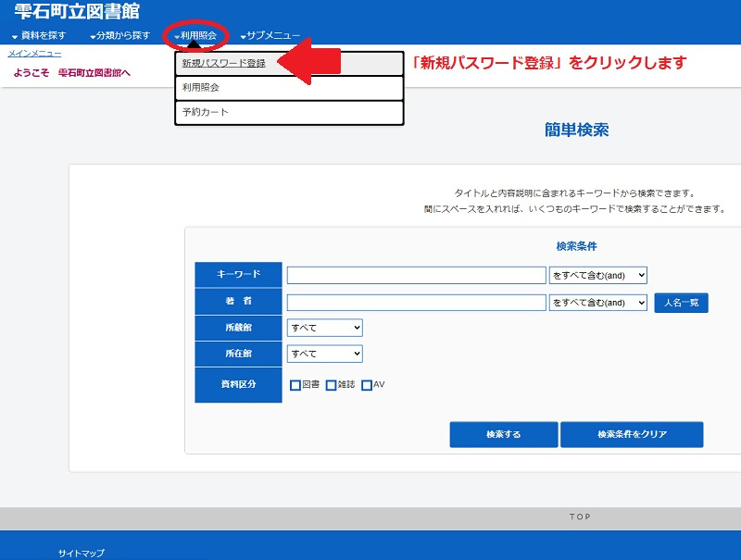Check the 図書 checkbox under 資料区分
This screenshot has height=560, width=741.
(x=294, y=384)
